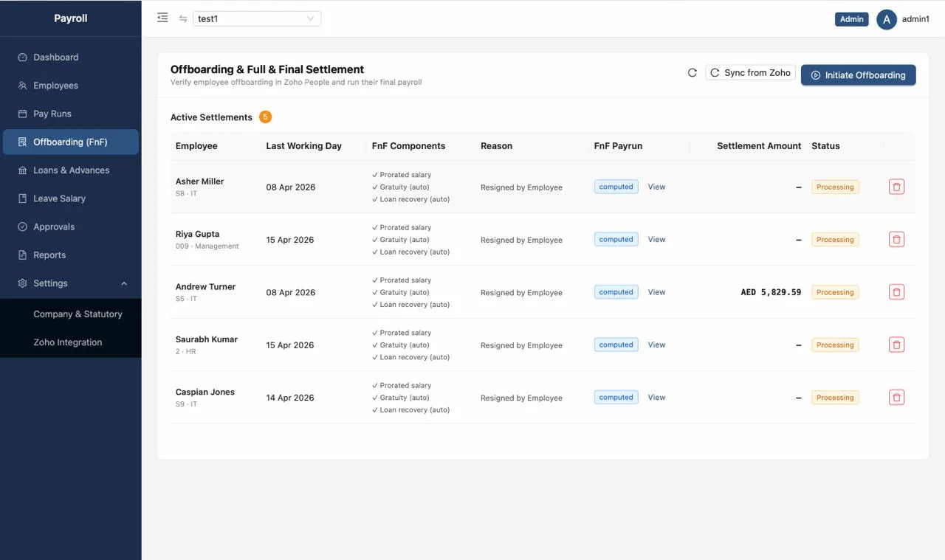Click the Payroll title in sidebar
Image resolution: width=945 pixels, height=560 pixels.
[71, 18]
